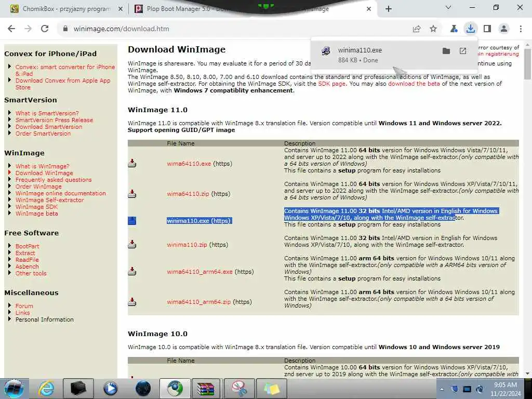
Task: Open What is WinImage? sidebar link
Action: click(42, 166)
